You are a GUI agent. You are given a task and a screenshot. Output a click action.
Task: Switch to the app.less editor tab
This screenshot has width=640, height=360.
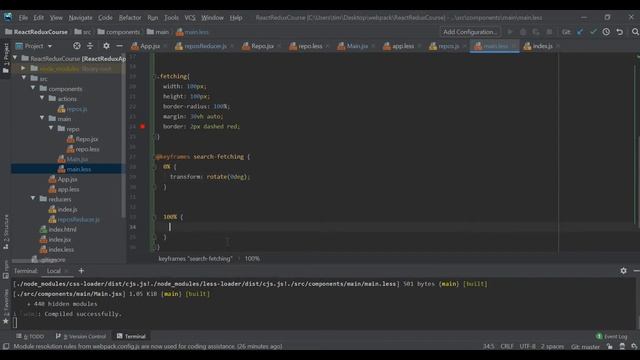(402, 46)
